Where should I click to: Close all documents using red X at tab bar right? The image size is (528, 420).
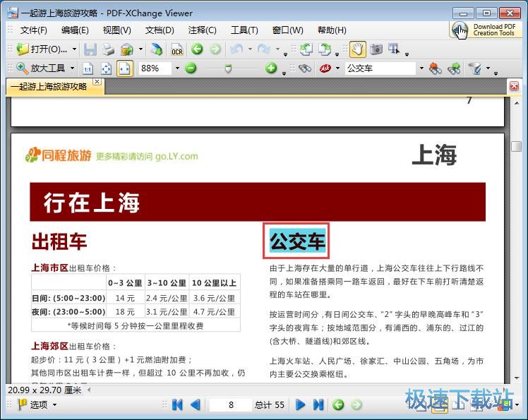[x=514, y=86]
